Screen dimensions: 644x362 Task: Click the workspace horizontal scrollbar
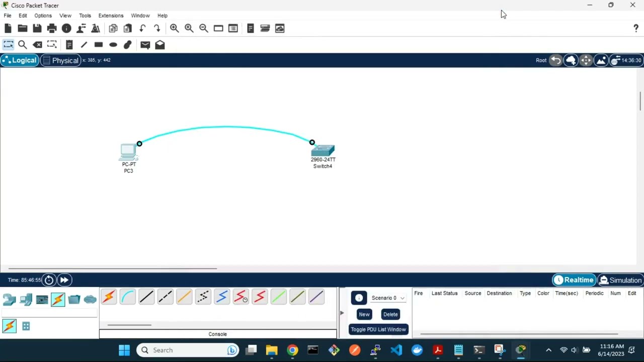click(x=113, y=268)
